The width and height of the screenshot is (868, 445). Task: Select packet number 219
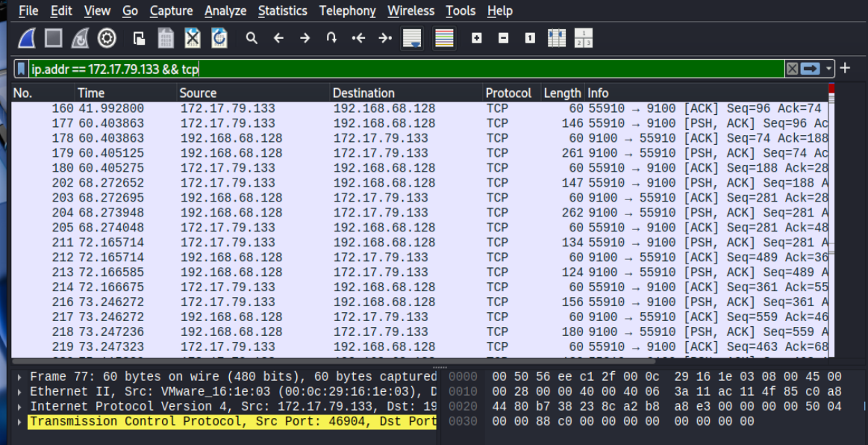tap(420, 347)
